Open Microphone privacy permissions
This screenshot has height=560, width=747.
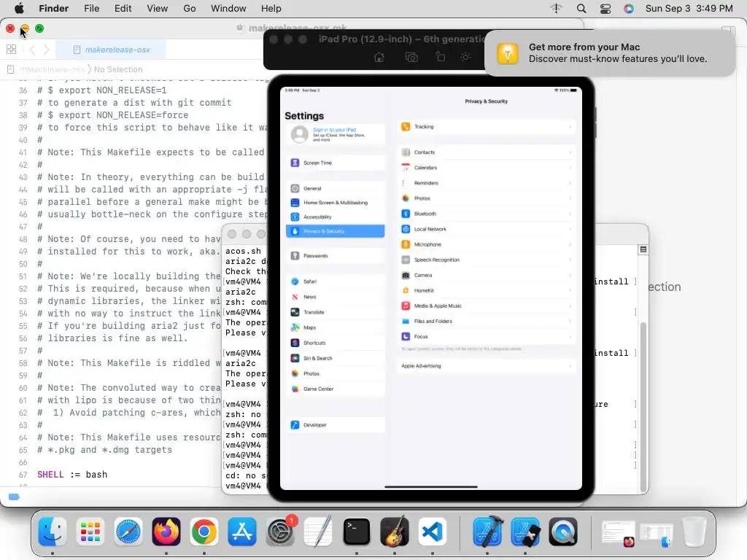point(487,244)
